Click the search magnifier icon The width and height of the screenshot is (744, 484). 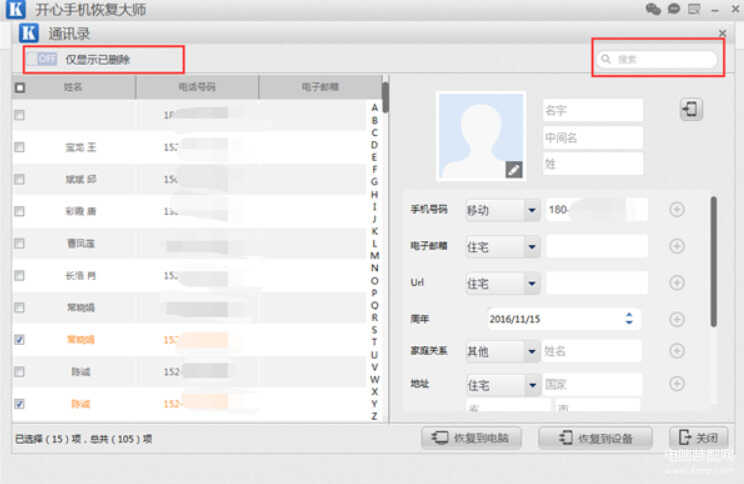(606, 59)
